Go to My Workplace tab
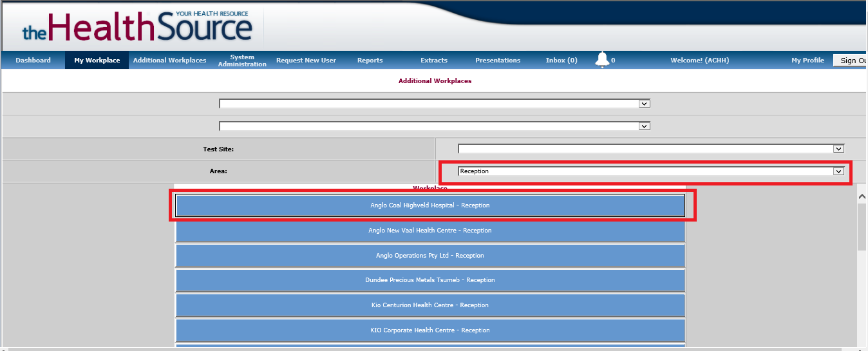 pyautogui.click(x=97, y=61)
